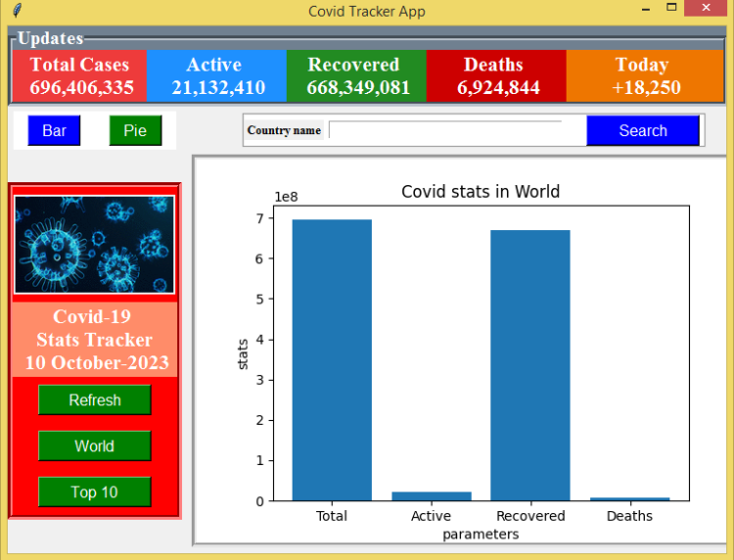The image size is (734, 560).
Task: Show the Bar chart view
Action: (x=54, y=130)
